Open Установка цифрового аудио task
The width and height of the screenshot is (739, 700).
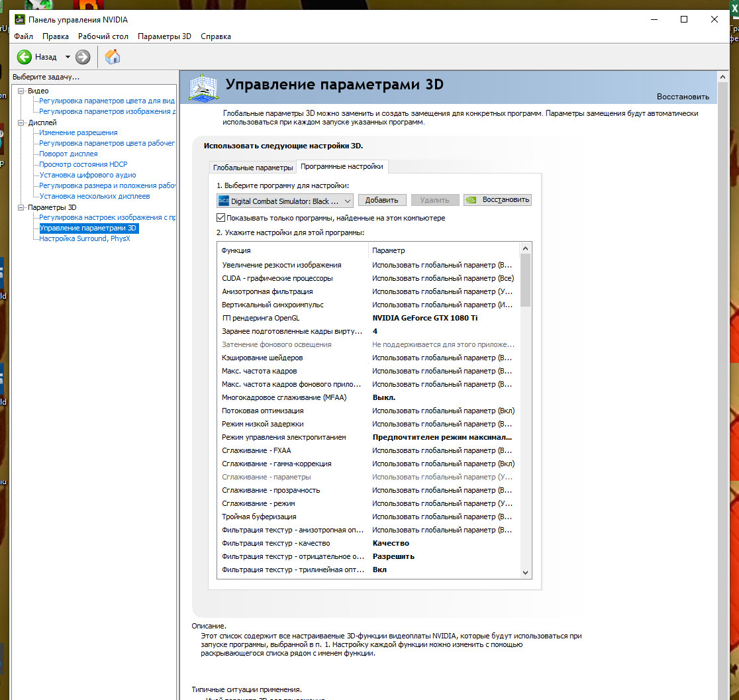87,175
